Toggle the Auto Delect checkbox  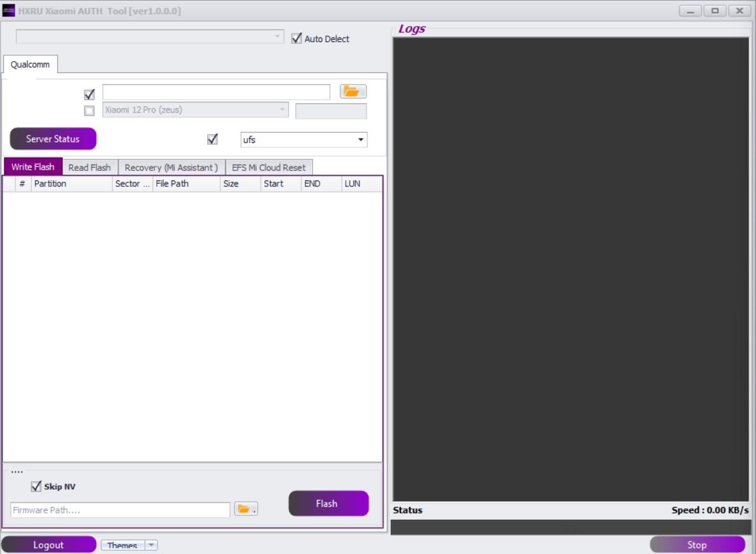(297, 39)
